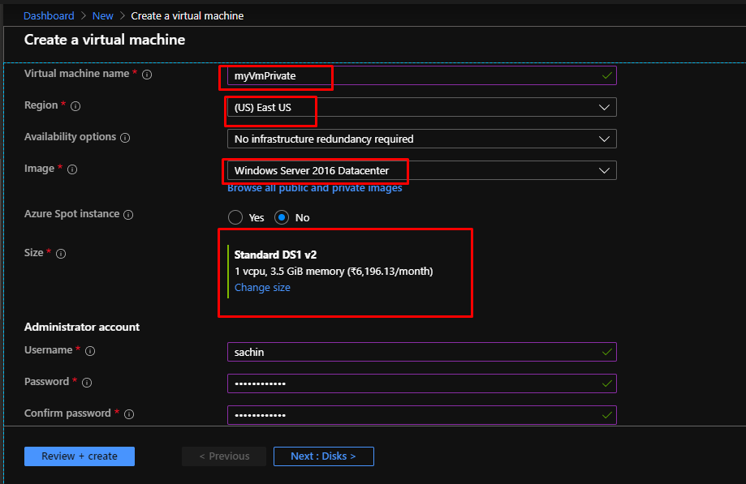Open Image dropdown with Windows Server 2016
This screenshot has width=746, height=484.
[x=422, y=170]
